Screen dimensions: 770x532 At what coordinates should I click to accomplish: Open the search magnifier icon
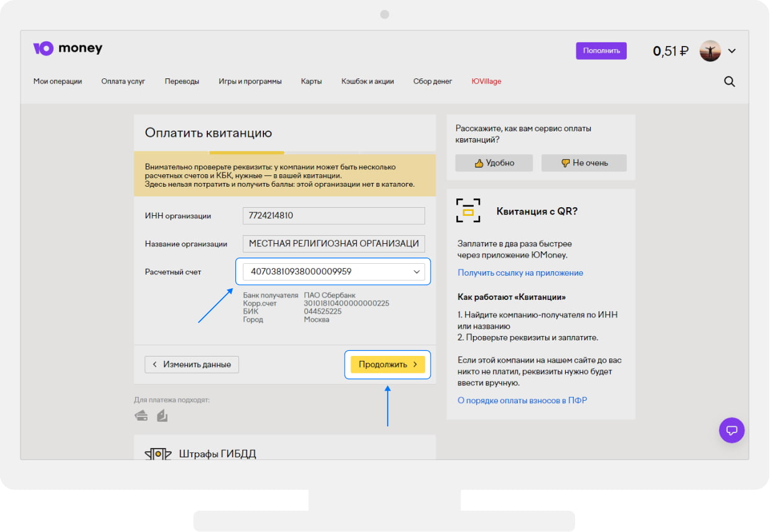[730, 82]
